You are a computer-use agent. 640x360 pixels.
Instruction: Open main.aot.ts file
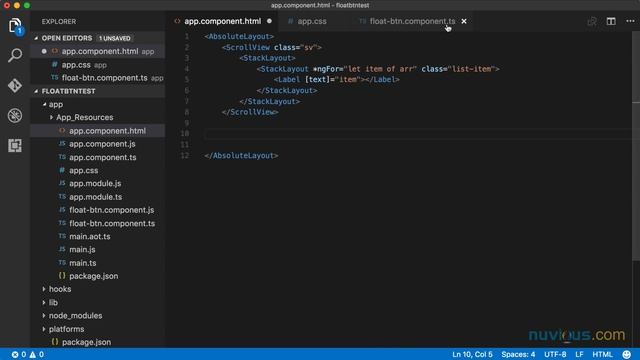98,236
